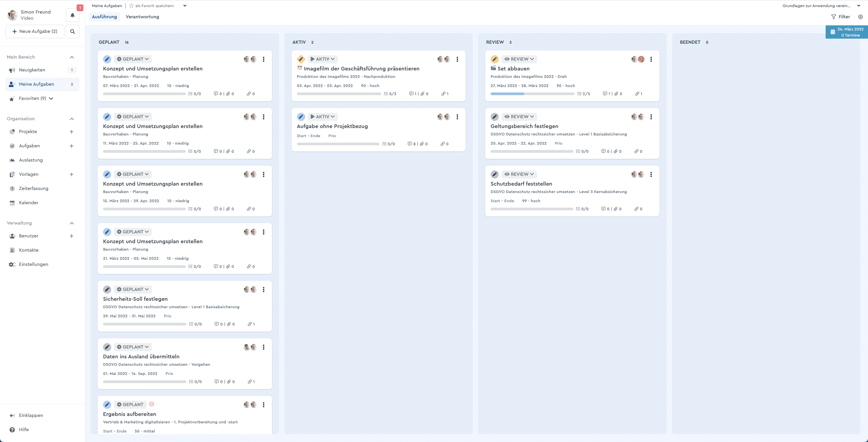The height and width of the screenshot is (442, 868).
Task: Open Hilfe in the sidebar
Action: click(19, 430)
